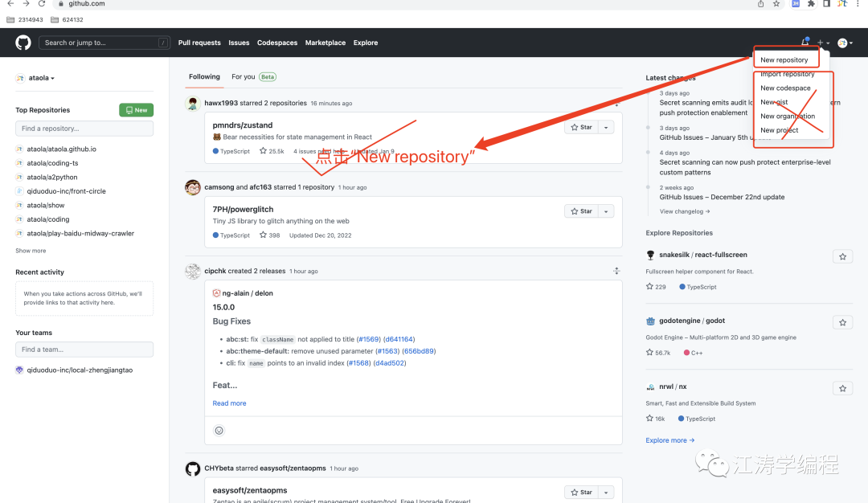The width and height of the screenshot is (868, 503).
Task: Click the browser share icon
Action: pyautogui.click(x=760, y=4)
